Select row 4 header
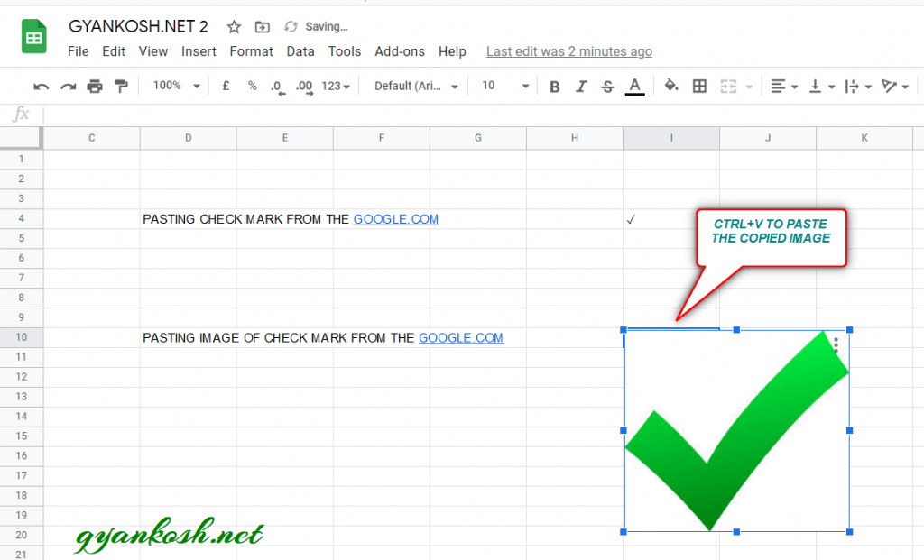 [22, 218]
